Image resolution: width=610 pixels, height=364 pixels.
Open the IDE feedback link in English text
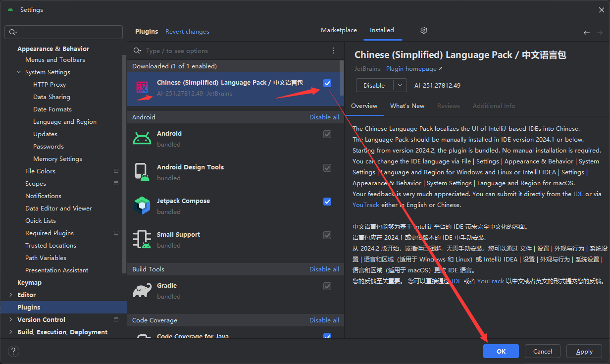[578, 194]
